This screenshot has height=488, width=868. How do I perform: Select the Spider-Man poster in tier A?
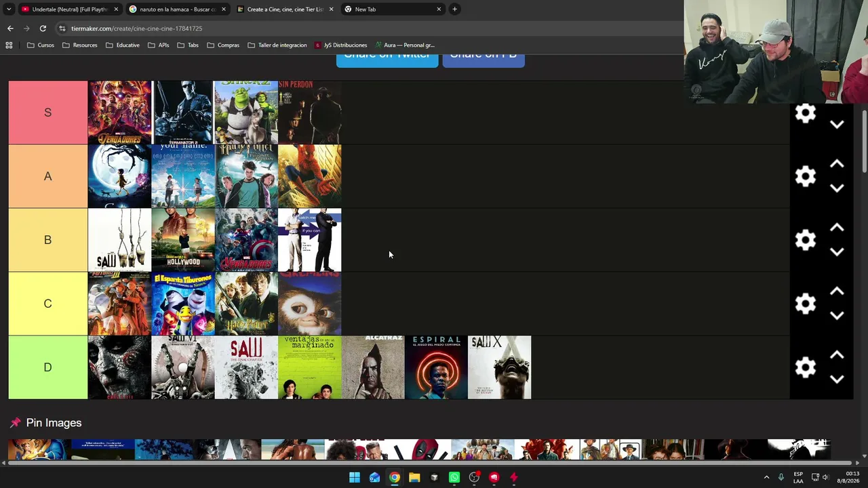(310, 176)
